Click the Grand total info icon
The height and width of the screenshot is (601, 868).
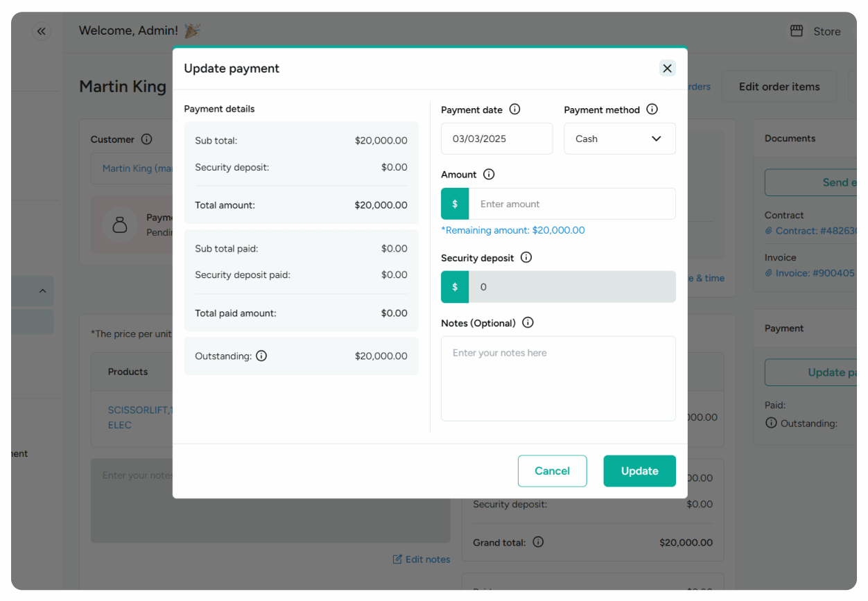pos(538,542)
